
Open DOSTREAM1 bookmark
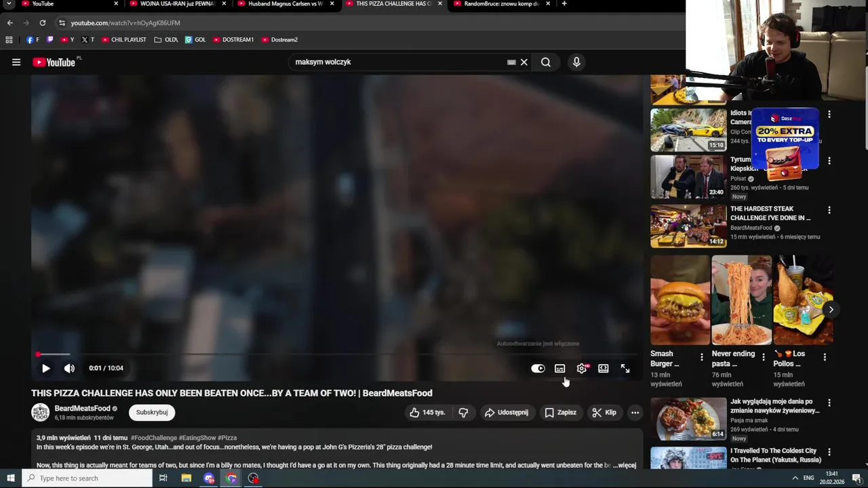(x=233, y=40)
